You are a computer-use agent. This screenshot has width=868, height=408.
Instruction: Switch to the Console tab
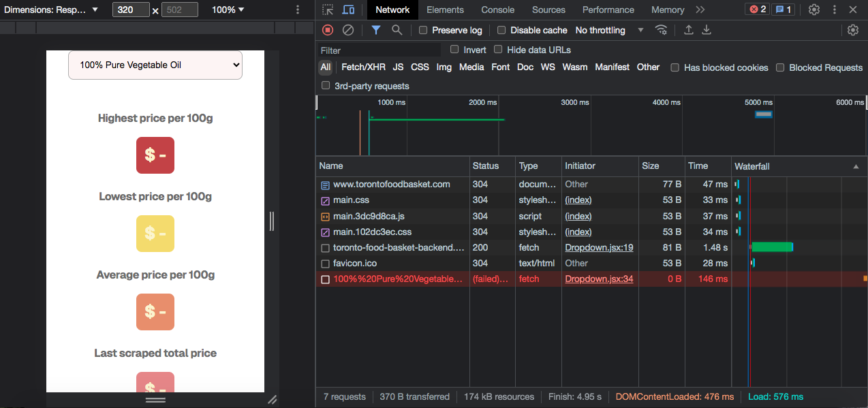pos(497,10)
